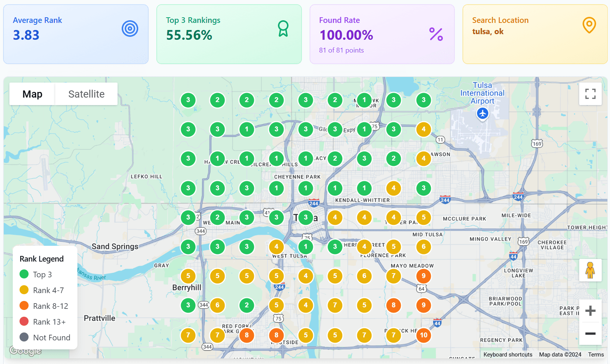Click the 'tulsa, ok' search location text
Image resolution: width=610 pixels, height=364 pixels.
tap(488, 32)
